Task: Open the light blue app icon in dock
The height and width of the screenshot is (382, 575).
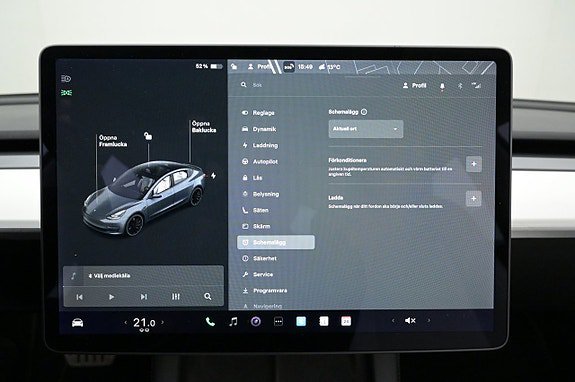Action: tap(301, 321)
